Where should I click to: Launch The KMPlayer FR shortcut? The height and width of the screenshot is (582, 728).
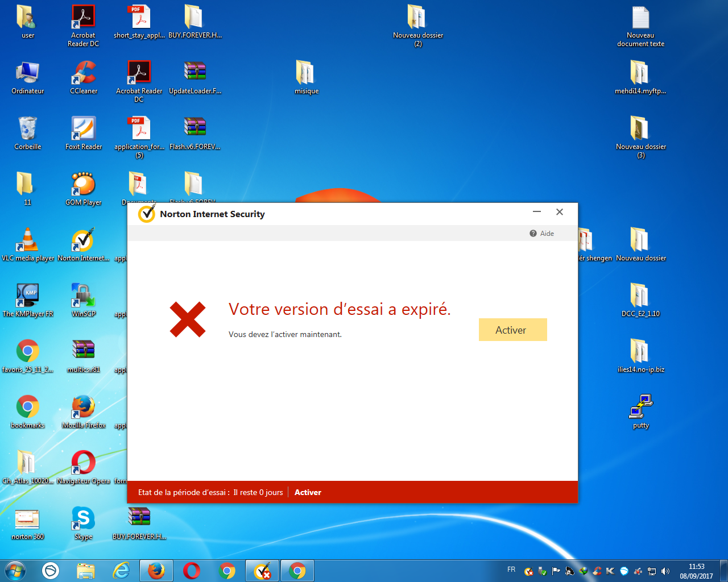(28, 301)
